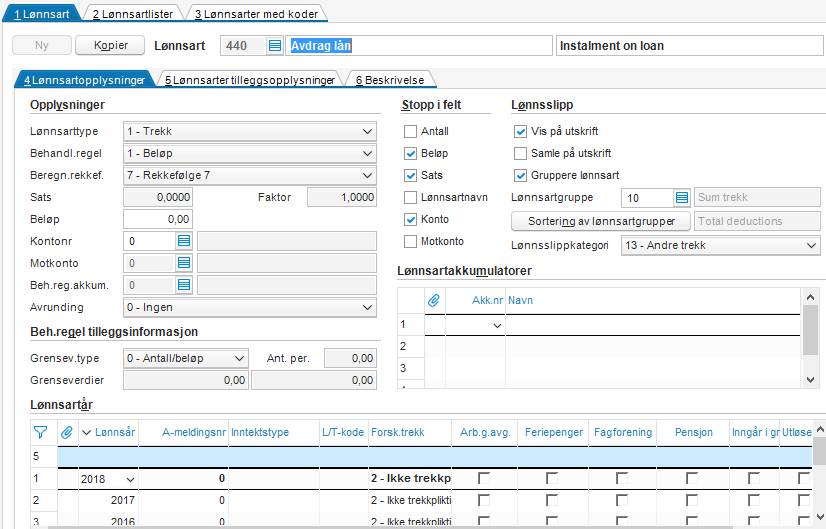Click the Forsk.trekk column header
Screen dimensions: 826x529
(410, 433)
